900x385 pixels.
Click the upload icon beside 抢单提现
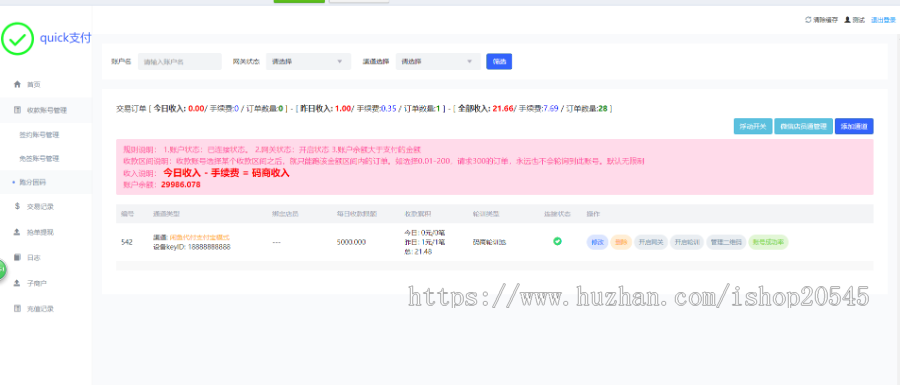17,232
